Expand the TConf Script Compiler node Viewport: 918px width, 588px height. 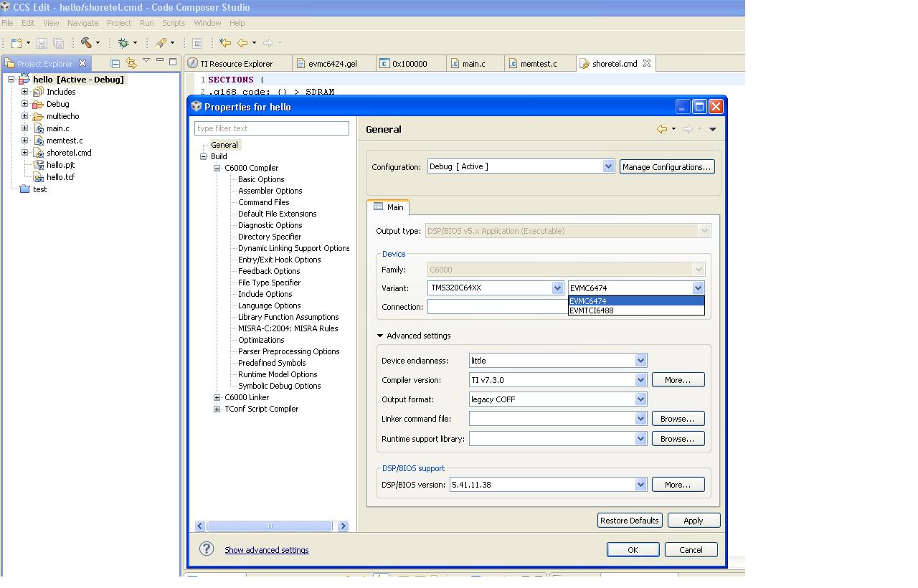click(x=217, y=409)
